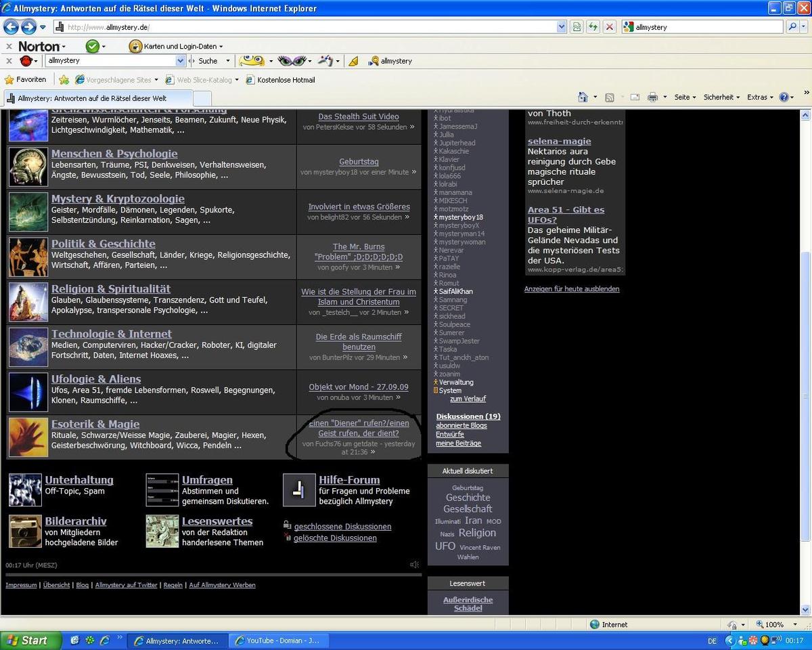This screenshot has height=650, width=812.
Task: Expand Web Slice-Katalog dropdown
Action: coord(237,80)
